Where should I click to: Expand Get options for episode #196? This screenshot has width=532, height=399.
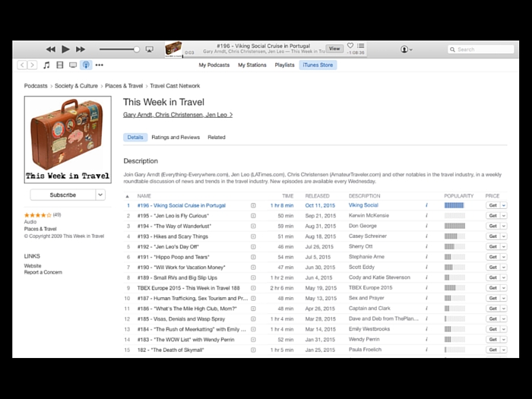[x=504, y=205]
